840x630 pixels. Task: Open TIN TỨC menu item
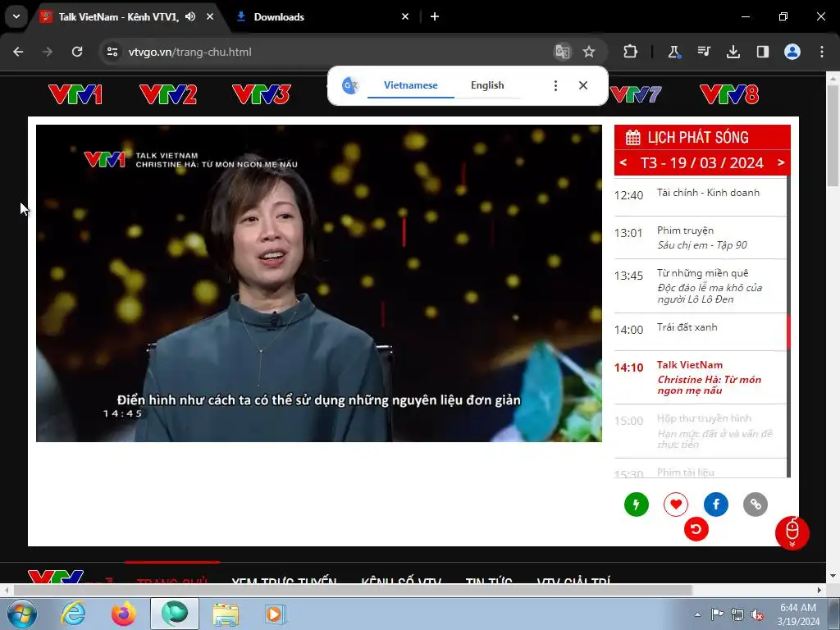click(489, 580)
